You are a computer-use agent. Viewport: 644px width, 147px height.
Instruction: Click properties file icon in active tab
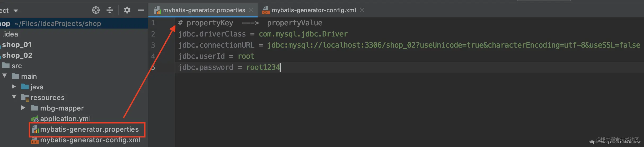158,10
